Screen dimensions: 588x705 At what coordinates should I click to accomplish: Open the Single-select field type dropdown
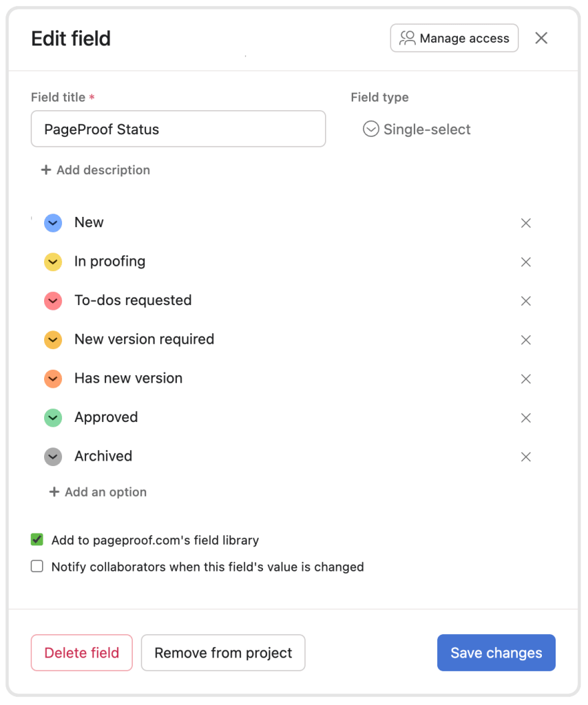417,129
